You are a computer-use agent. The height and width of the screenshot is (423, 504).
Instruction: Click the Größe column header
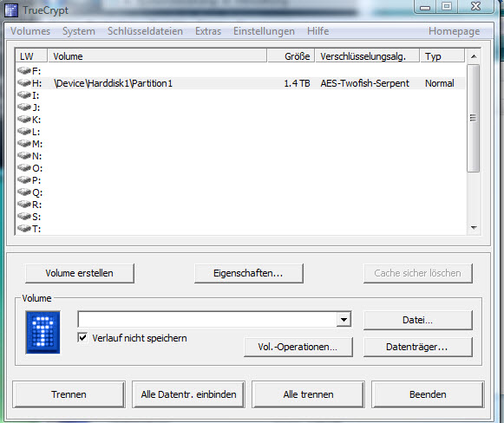point(291,55)
